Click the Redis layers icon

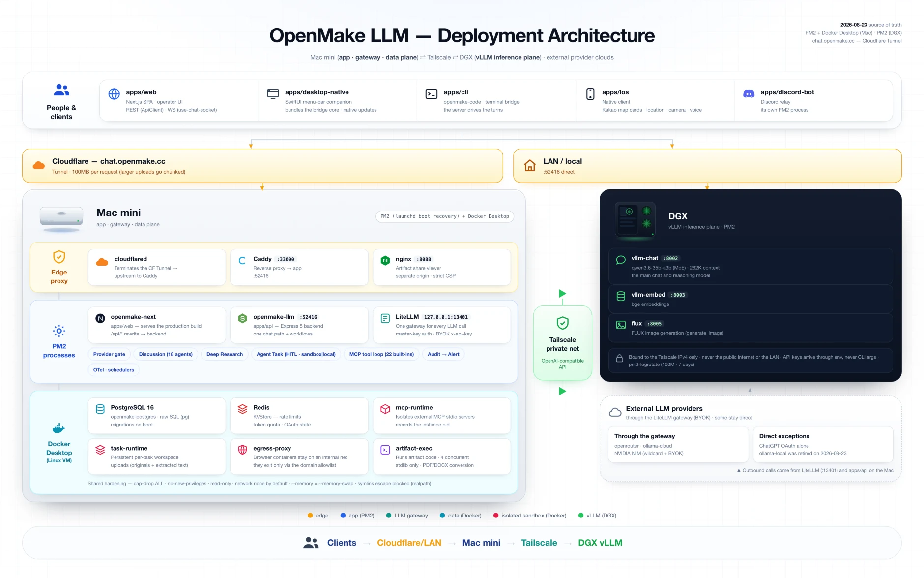coord(242,409)
